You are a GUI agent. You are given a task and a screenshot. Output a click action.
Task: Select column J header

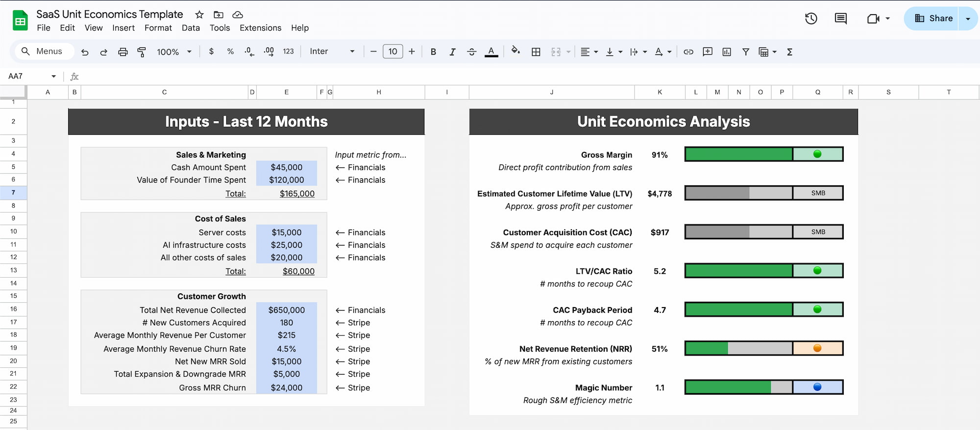point(552,92)
